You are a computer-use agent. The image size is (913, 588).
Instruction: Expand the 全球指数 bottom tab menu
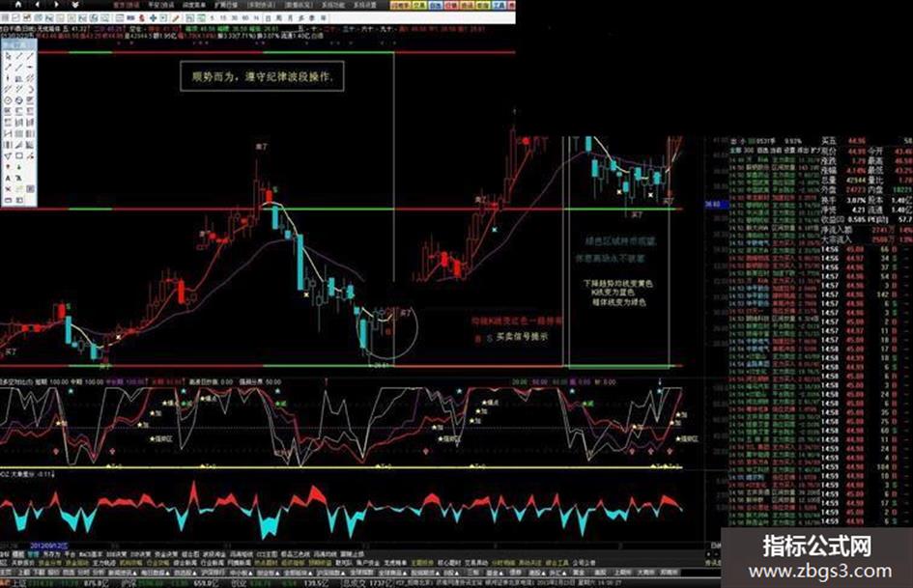click(x=361, y=573)
